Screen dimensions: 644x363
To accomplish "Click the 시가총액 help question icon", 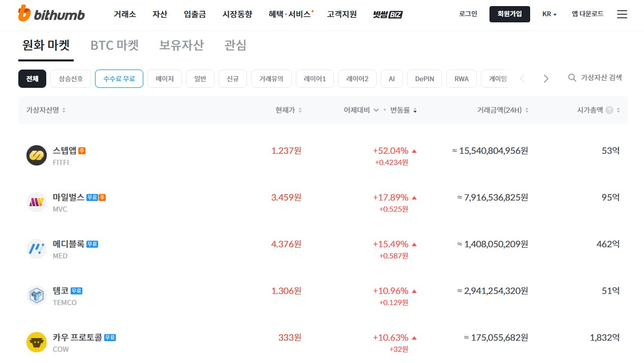I will [x=609, y=110].
